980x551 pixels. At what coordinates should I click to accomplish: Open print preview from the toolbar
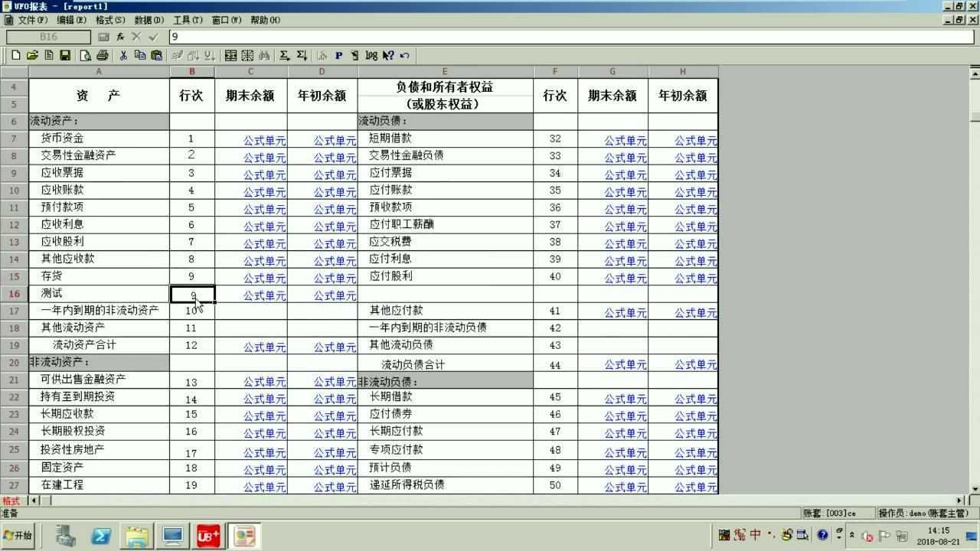click(x=85, y=55)
